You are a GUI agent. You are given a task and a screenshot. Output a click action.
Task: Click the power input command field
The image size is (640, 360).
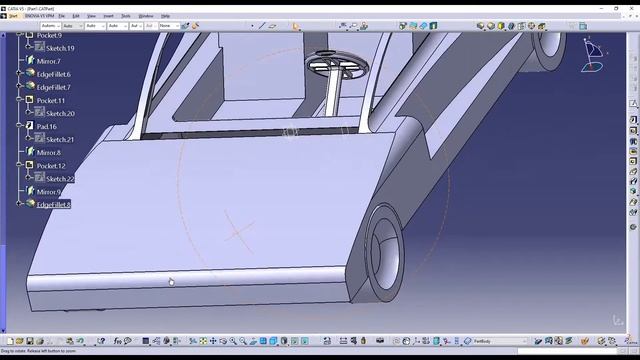tap(567, 351)
